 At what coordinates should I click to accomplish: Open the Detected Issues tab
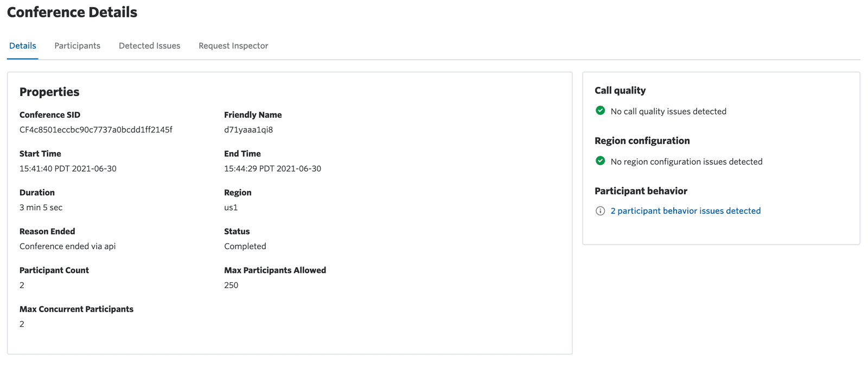tap(149, 46)
